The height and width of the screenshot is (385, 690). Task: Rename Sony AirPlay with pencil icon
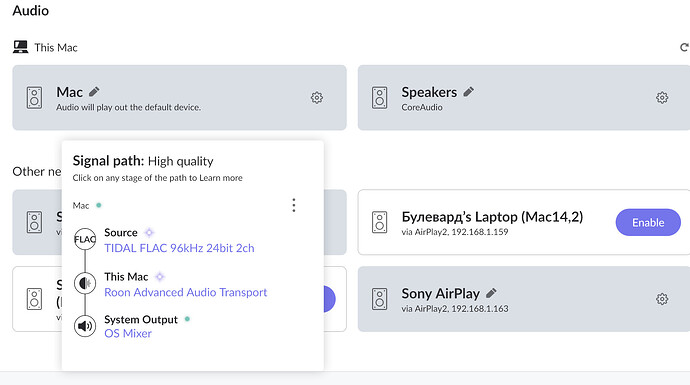492,293
